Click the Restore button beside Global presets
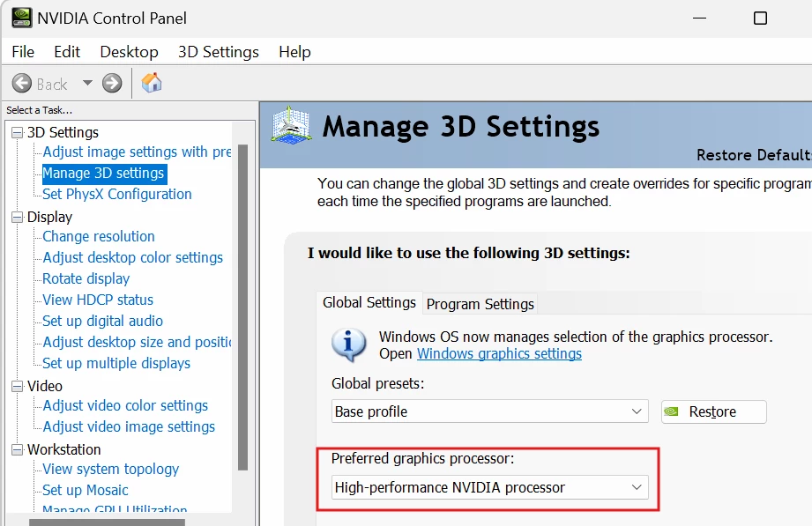Viewport: 812px width, 526px height. pyautogui.click(x=713, y=411)
